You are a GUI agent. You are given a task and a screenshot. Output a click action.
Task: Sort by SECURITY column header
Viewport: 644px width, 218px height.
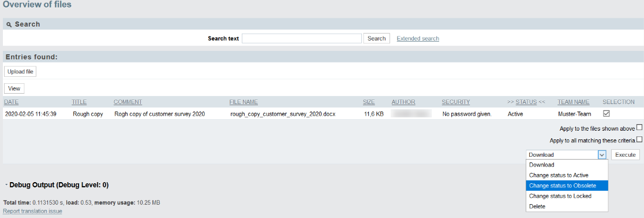click(x=455, y=102)
